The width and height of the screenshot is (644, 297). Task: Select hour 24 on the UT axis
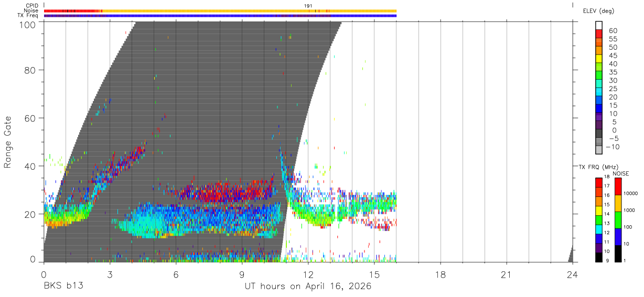(x=573, y=274)
